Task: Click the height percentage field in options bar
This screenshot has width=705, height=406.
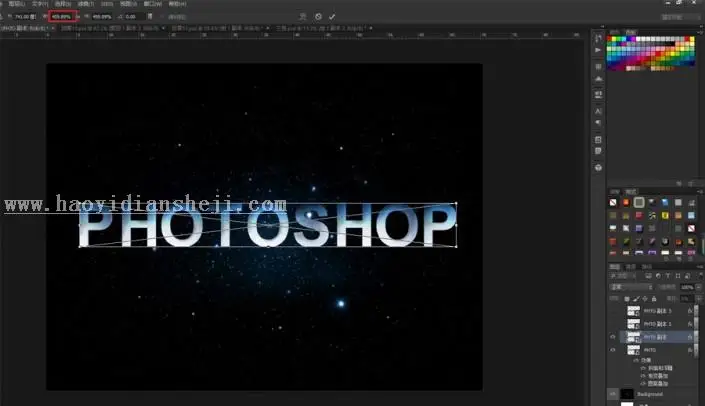Action: (x=102, y=17)
